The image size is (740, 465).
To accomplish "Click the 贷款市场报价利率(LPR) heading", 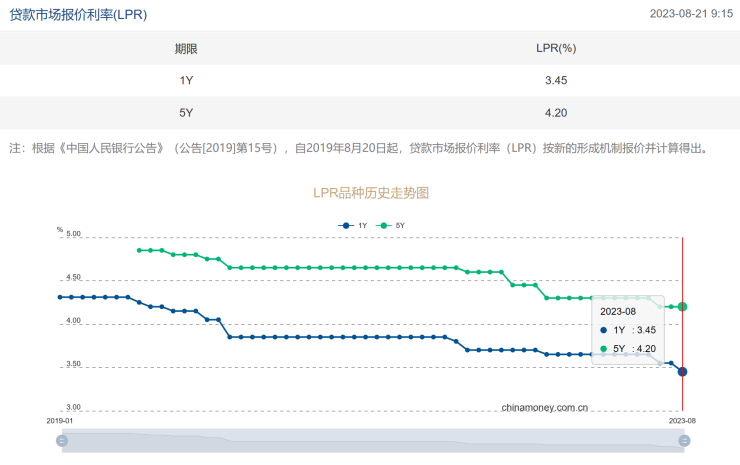I will click(x=78, y=13).
